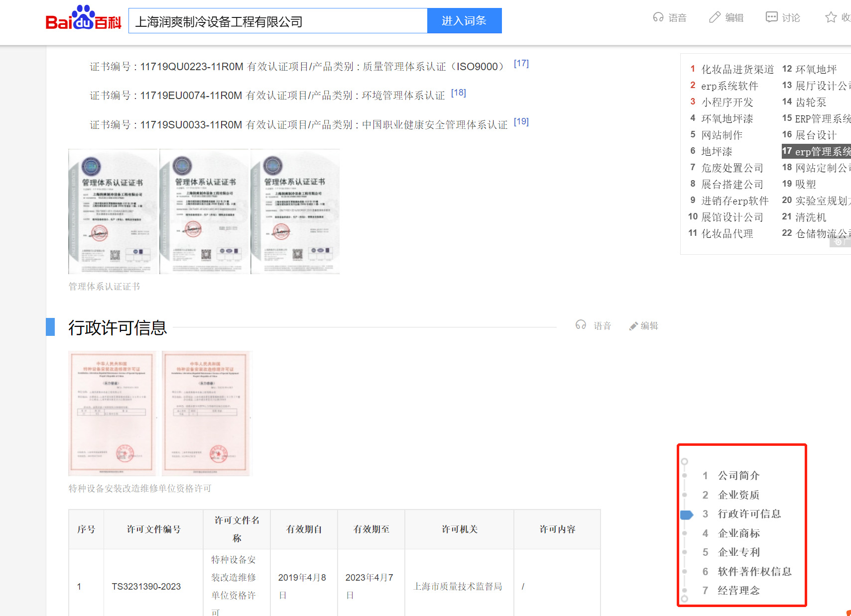The width and height of the screenshot is (851, 616).
Task: Click hot search 化妆品代理
Action: click(x=727, y=233)
